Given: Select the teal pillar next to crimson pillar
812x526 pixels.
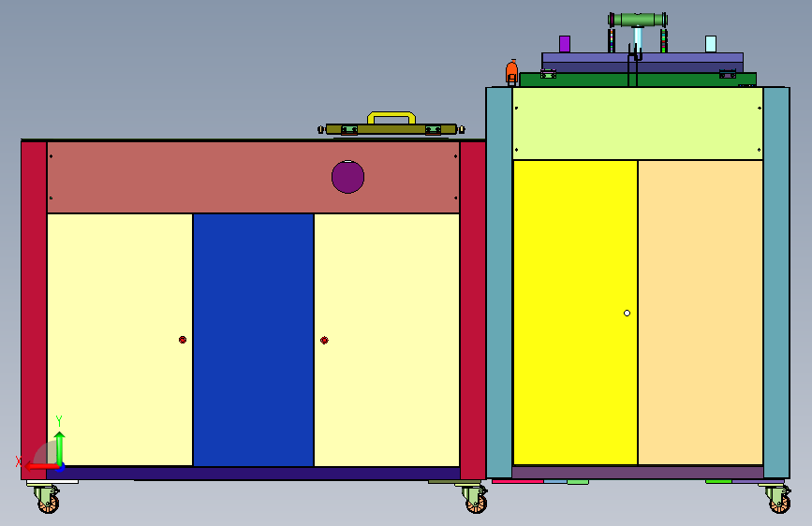Looking at the screenshot, I should tap(499, 282).
